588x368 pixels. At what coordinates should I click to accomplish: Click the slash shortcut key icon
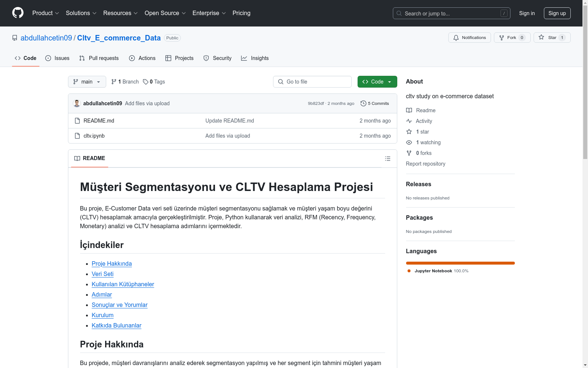pos(504,13)
